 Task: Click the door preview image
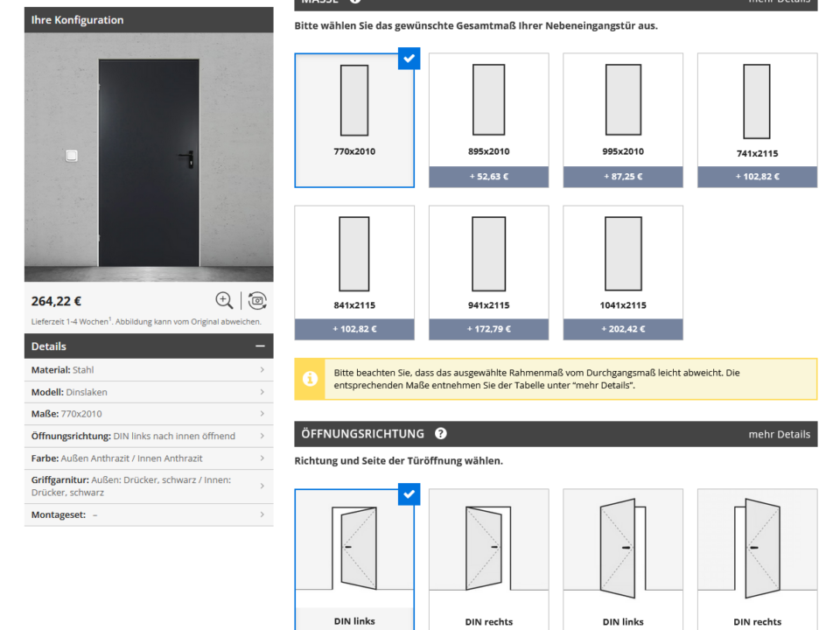(149, 157)
